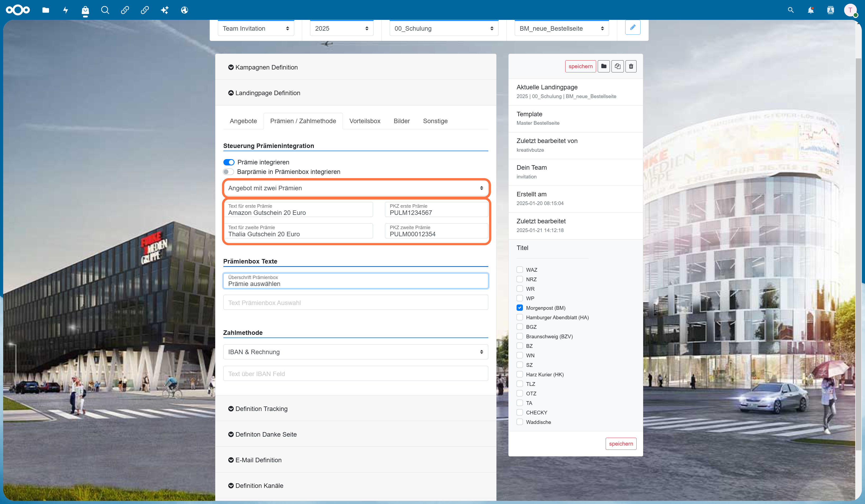Open Angebot mit zwei Prämien dropdown

click(x=356, y=188)
